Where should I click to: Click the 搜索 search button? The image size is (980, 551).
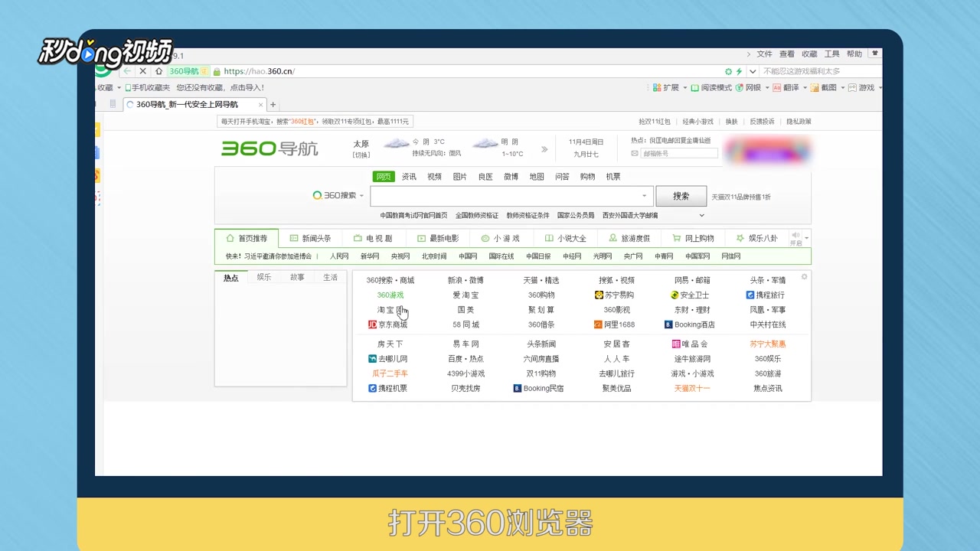[681, 196]
